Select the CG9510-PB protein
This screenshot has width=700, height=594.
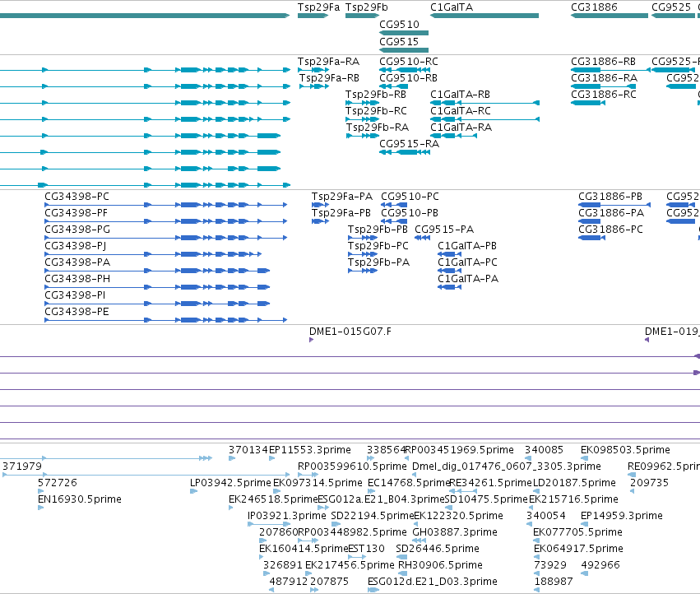click(x=394, y=221)
